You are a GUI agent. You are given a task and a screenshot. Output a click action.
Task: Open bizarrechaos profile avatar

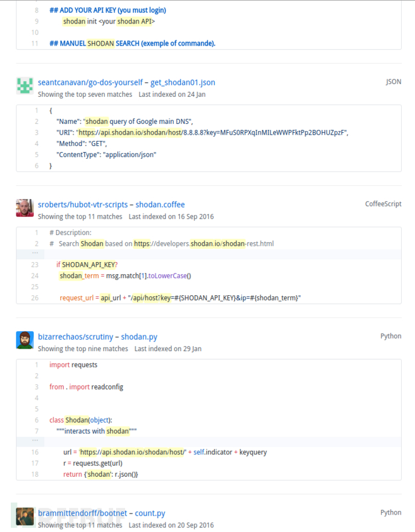(25, 340)
